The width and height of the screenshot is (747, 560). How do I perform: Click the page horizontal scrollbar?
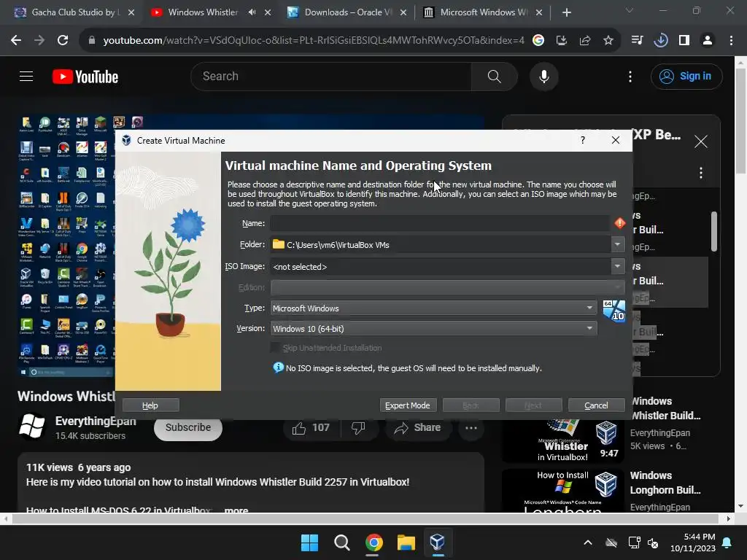[x=366, y=518]
